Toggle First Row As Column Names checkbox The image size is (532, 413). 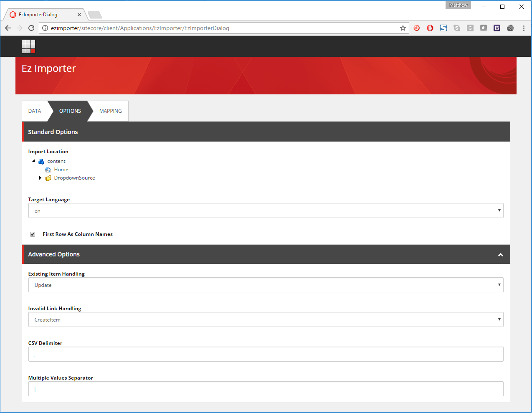33,234
